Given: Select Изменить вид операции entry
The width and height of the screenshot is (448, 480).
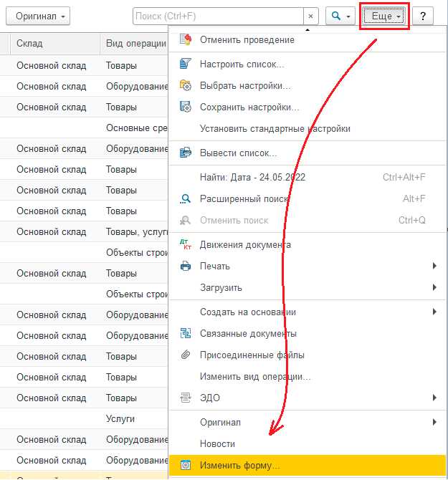Looking at the screenshot, I should [255, 376].
